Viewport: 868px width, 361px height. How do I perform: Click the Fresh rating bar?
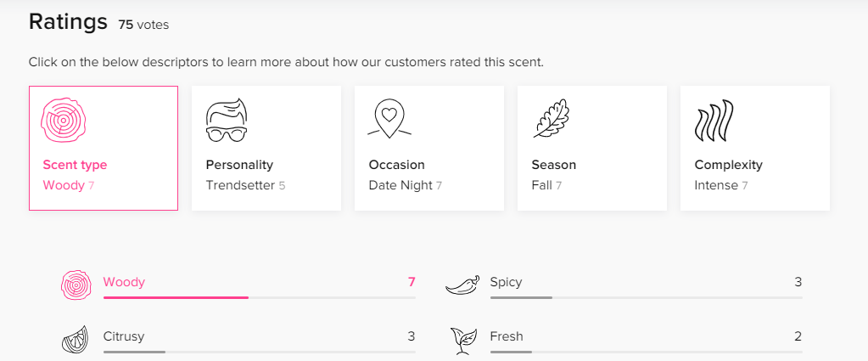pyautogui.click(x=646, y=353)
